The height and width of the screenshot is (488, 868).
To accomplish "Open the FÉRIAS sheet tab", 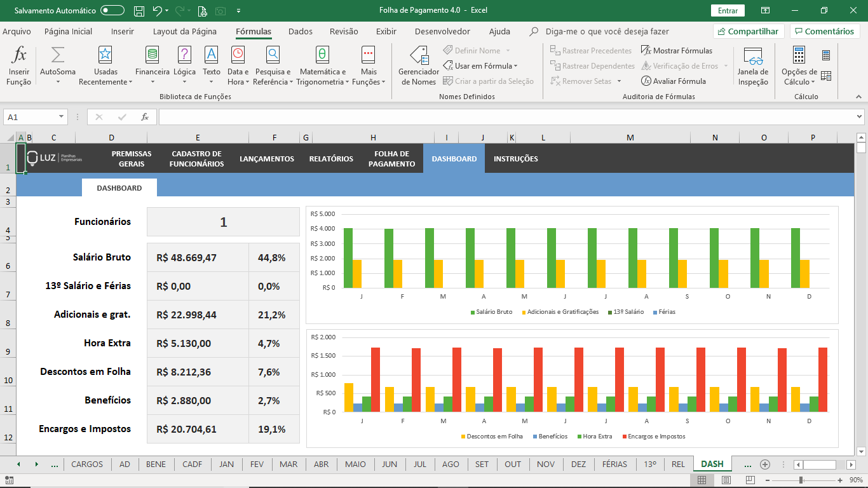I will (614, 464).
